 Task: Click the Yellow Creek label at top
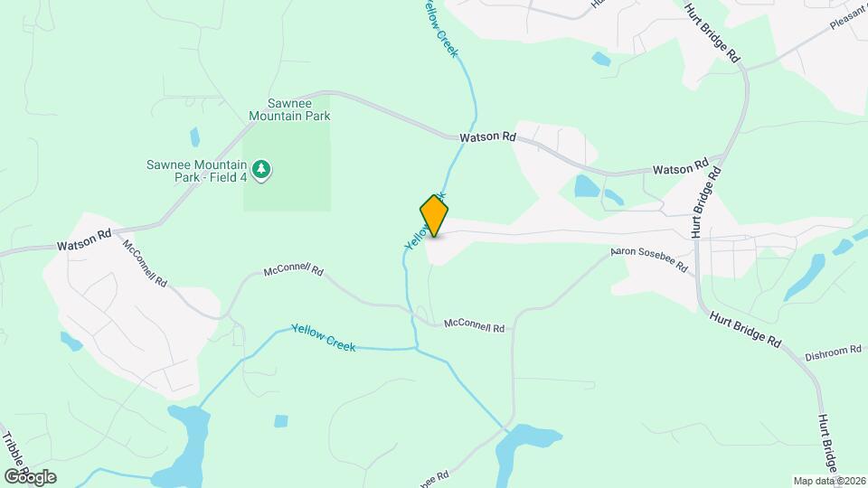point(441,27)
